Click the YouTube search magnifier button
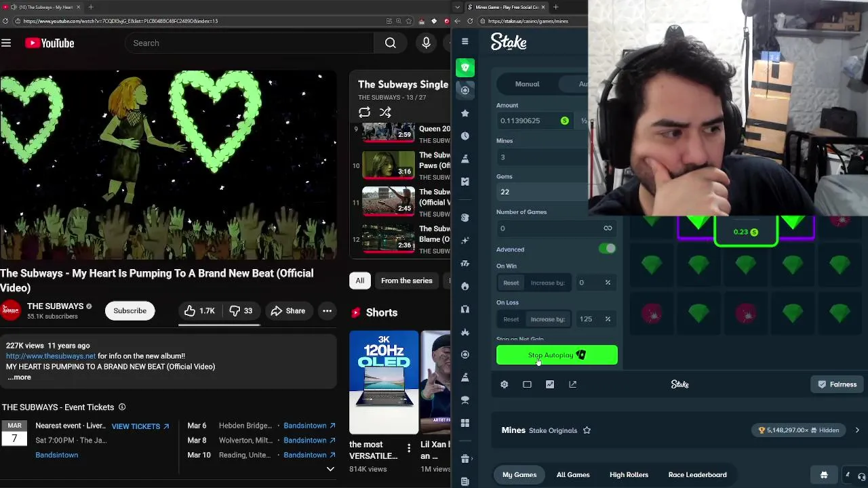Image resolution: width=868 pixels, height=488 pixels. [391, 43]
